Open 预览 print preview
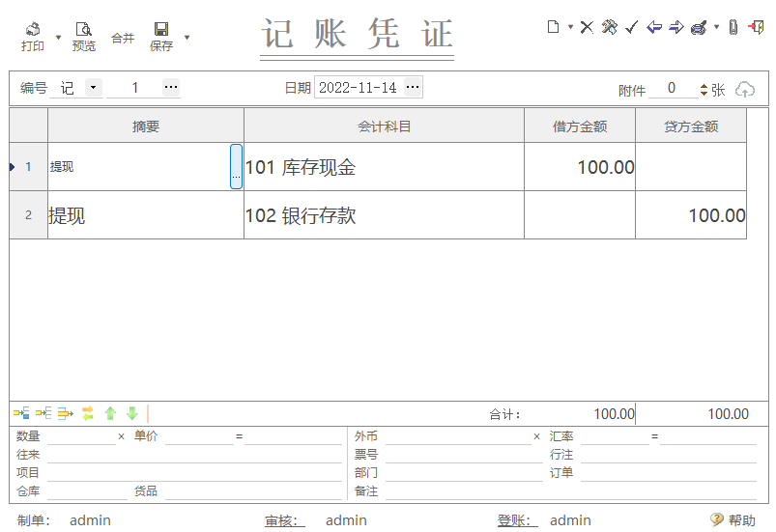Image resolution: width=776 pixels, height=532 pixels. 84,37
